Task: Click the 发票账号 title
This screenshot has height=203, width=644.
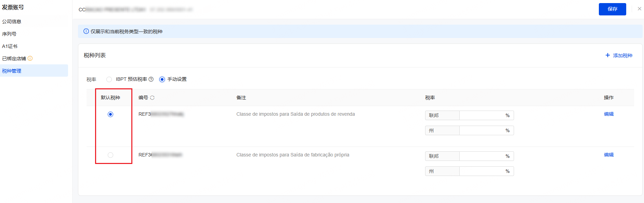Action: coord(13,7)
